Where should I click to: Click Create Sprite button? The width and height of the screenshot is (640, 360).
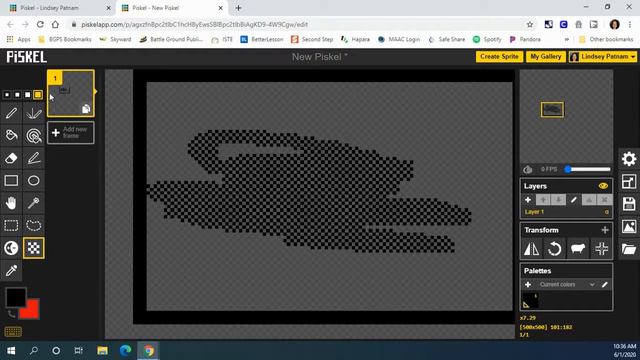tap(499, 57)
